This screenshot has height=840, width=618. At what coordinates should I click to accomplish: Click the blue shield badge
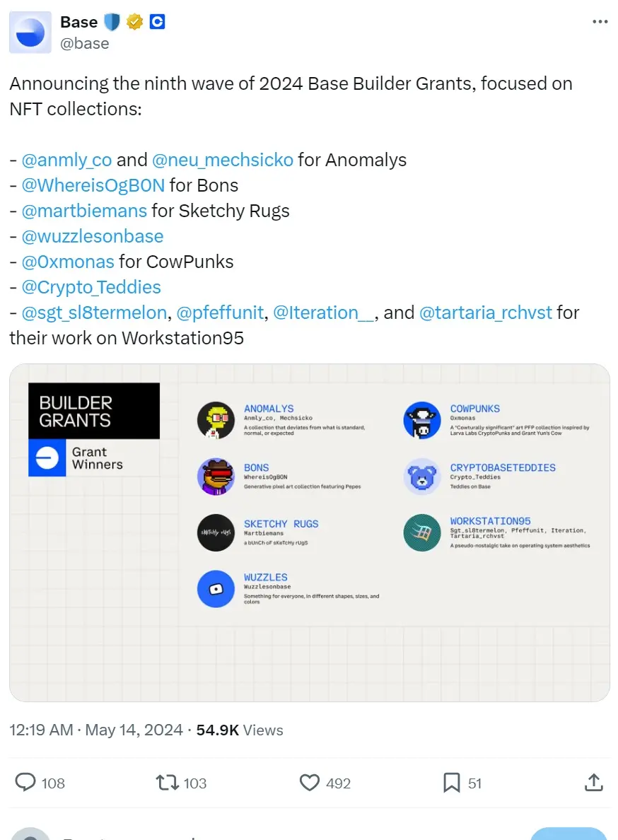click(x=112, y=22)
